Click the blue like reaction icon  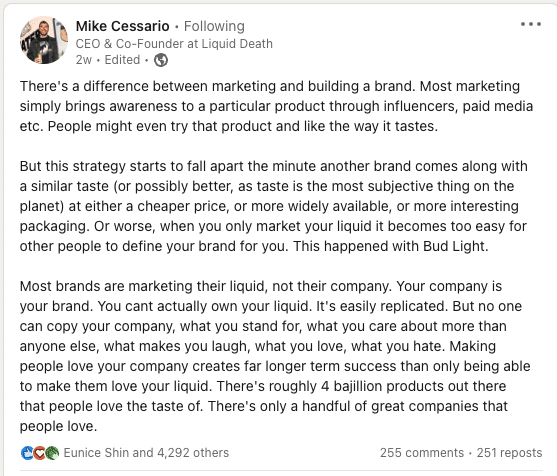pyautogui.click(x=27, y=453)
